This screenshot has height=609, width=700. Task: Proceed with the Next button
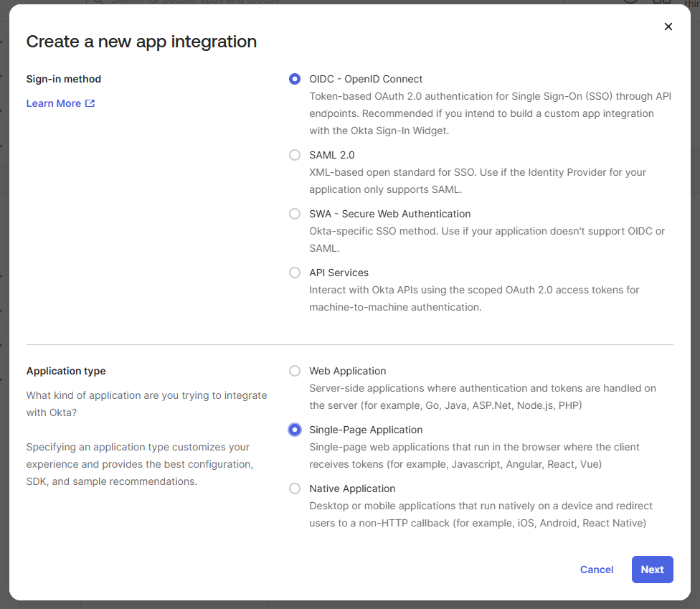652,570
